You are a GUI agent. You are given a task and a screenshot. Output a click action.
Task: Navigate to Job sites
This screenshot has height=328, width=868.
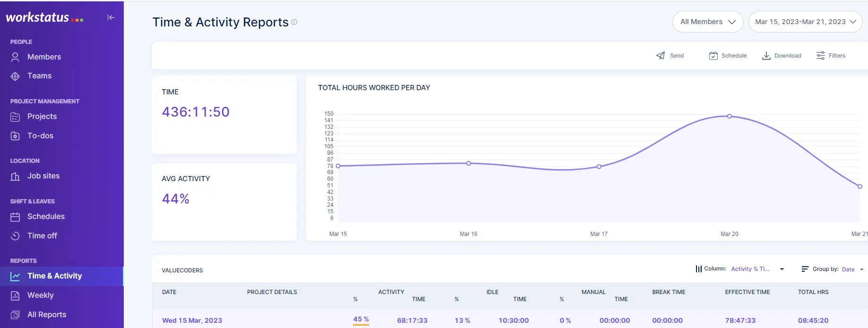pyautogui.click(x=43, y=176)
